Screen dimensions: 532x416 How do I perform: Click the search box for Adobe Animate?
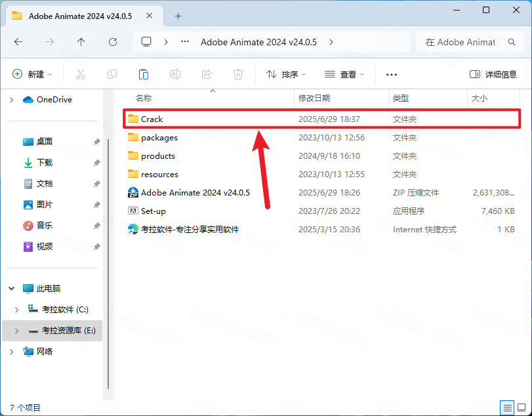point(464,42)
